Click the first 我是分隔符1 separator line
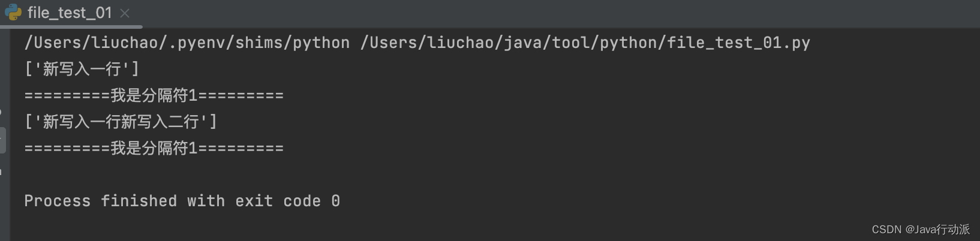This screenshot has width=980, height=241. [x=154, y=96]
